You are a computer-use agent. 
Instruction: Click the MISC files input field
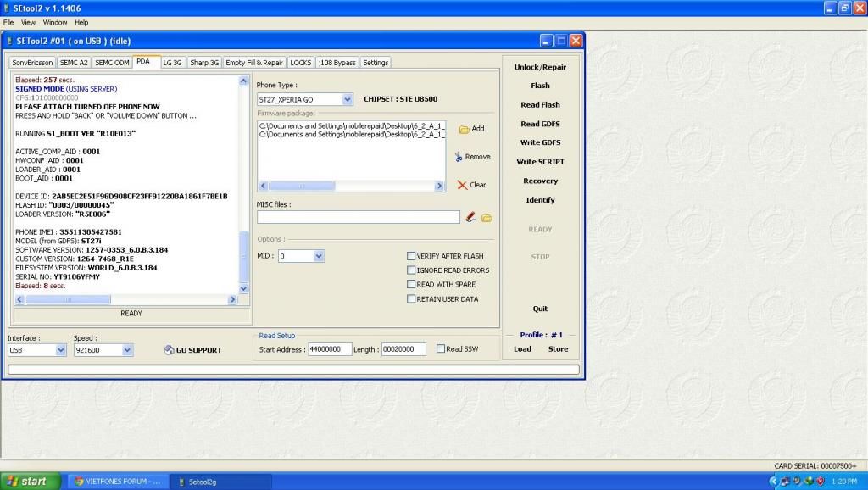click(359, 217)
